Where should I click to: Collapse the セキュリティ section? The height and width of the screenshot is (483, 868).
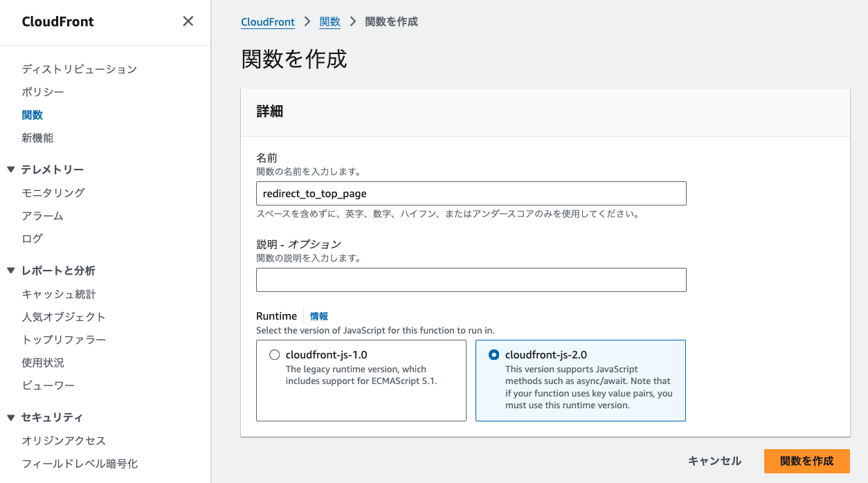point(10,417)
